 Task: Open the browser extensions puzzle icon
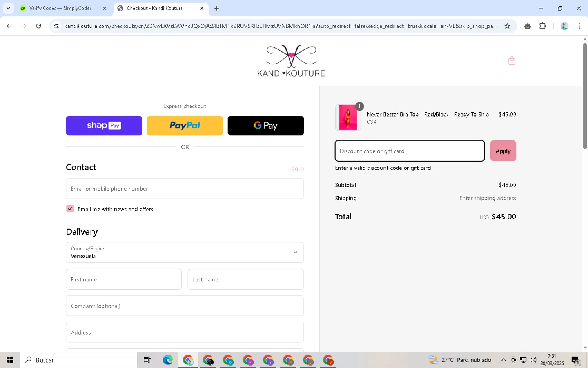pos(543,26)
